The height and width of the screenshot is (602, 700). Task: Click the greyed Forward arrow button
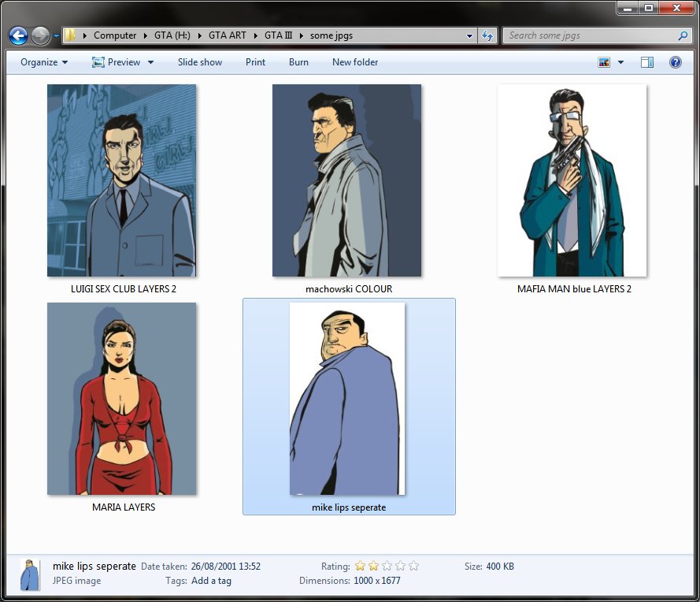coord(40,35)
